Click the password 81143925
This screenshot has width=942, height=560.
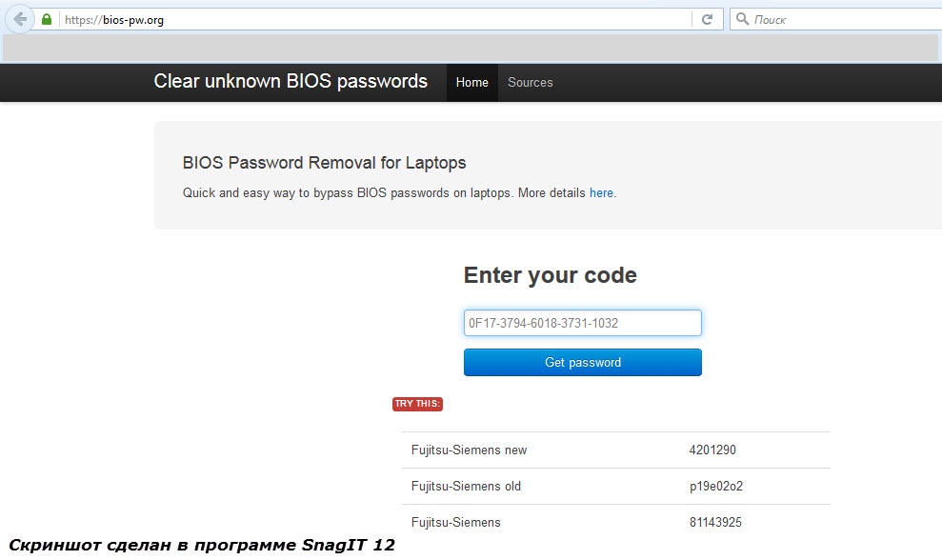tap(715, 522)
